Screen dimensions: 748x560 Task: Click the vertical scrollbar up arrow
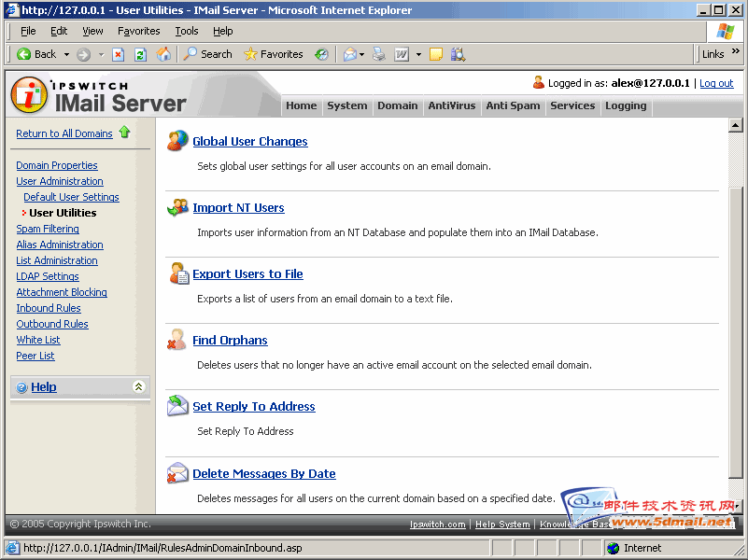click(x=735, y=125)
